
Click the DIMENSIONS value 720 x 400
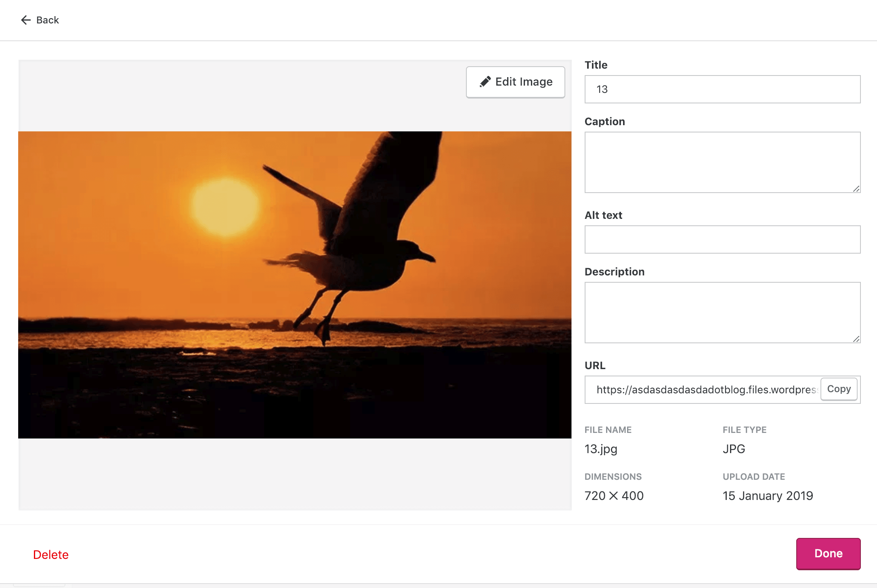coord(614,496)
